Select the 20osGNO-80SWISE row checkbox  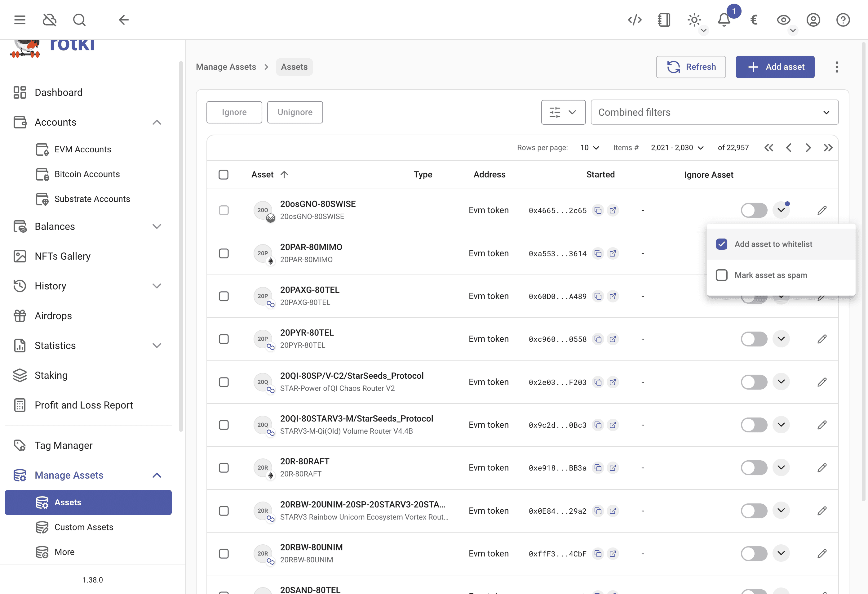[x=224, y=211]
